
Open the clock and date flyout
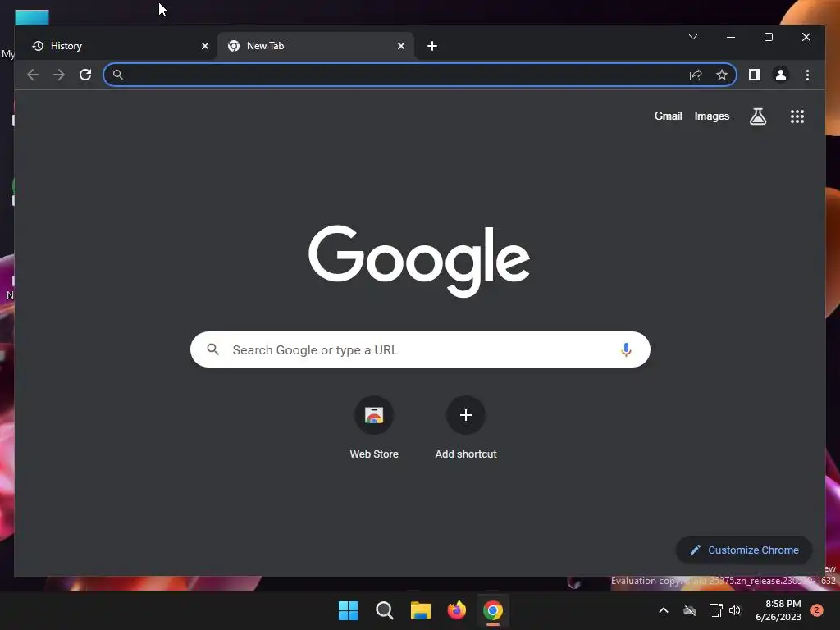[778, 610]
